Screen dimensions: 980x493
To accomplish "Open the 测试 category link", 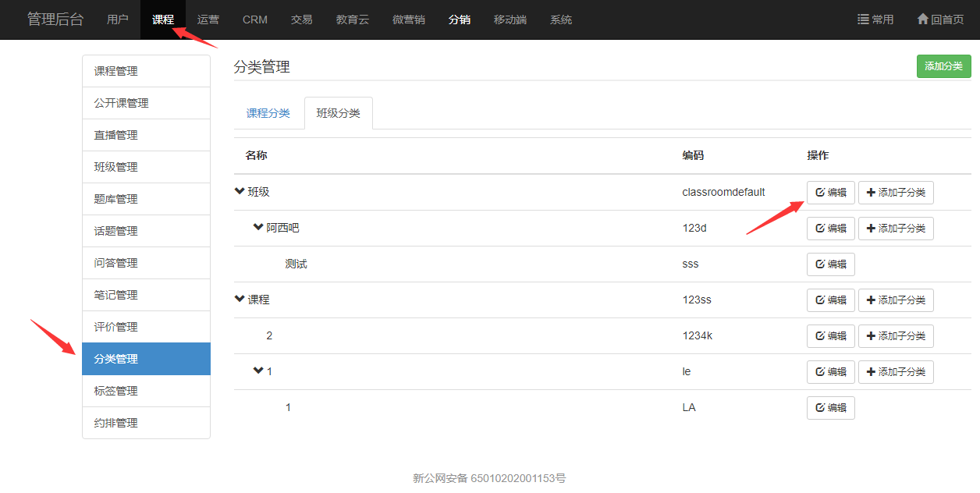I will (x=296, y=264).
